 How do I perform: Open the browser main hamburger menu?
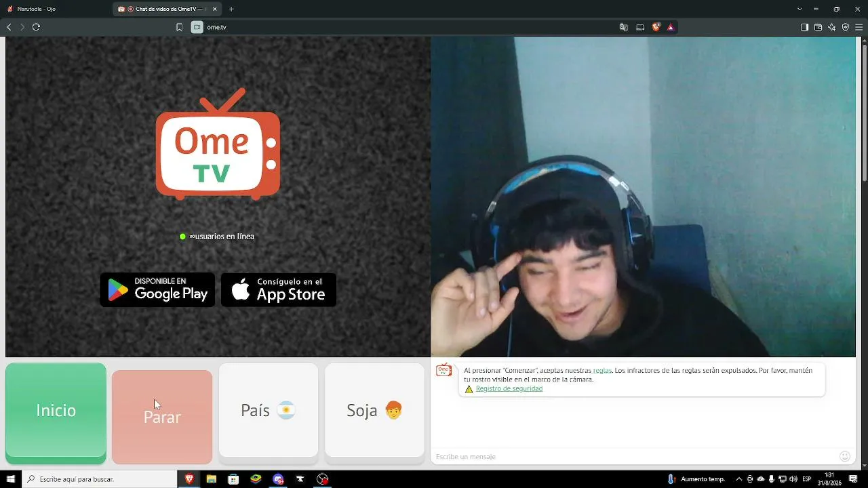[x=859, y=27]
